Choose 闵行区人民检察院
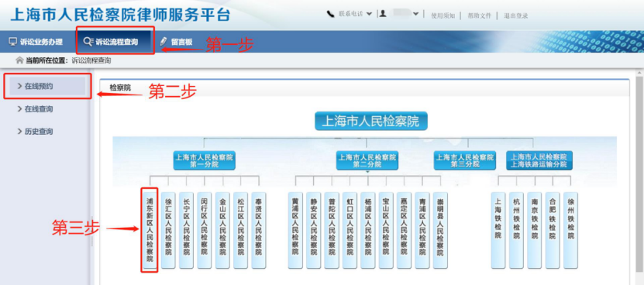The image size is (644, 285). point(204,230)
